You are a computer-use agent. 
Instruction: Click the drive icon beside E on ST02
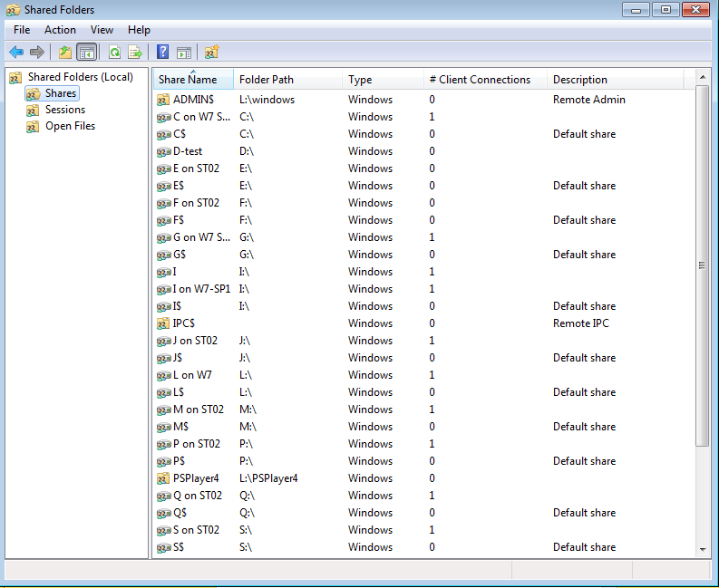point(164,169)
